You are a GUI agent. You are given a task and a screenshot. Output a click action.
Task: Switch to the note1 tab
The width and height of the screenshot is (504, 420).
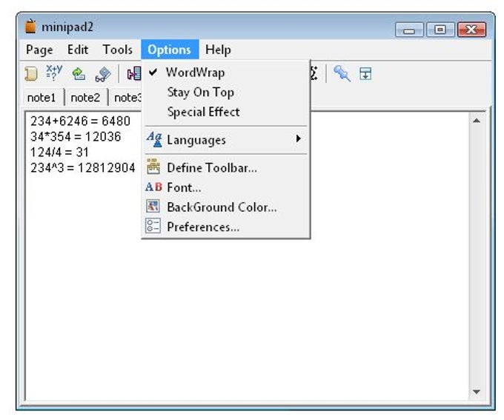42,97
